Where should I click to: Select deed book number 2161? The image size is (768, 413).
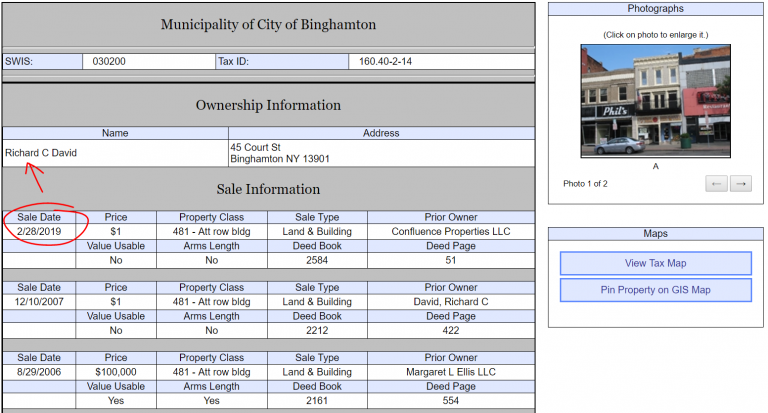317,401
